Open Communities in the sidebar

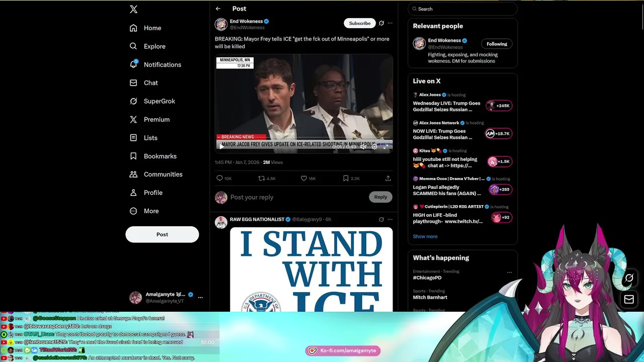(156, 174)
